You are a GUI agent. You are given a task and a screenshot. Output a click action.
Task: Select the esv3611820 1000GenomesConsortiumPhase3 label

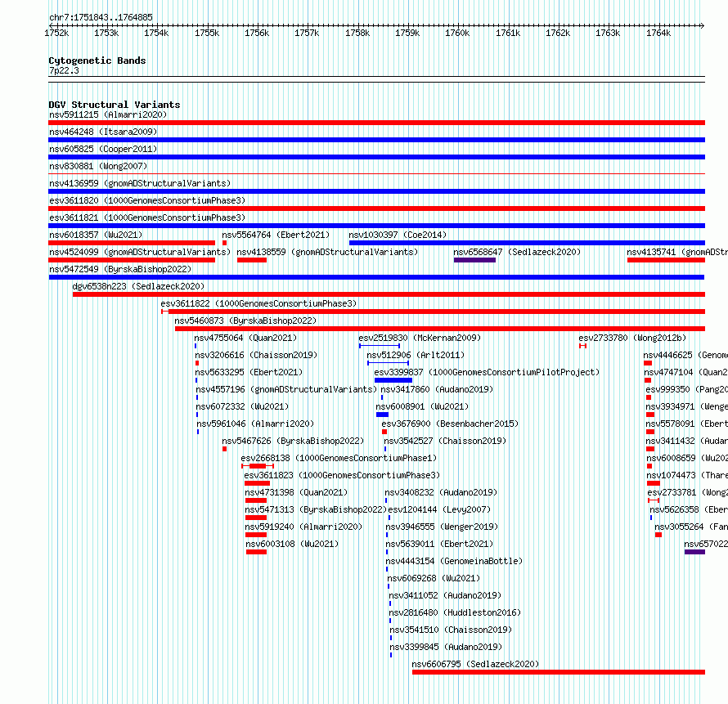[147, 200]
